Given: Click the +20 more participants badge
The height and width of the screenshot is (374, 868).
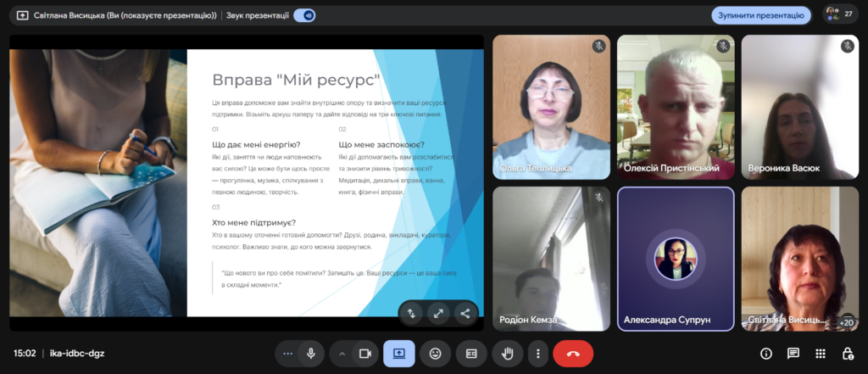Looking at the screenshot, I should (845, 321).
